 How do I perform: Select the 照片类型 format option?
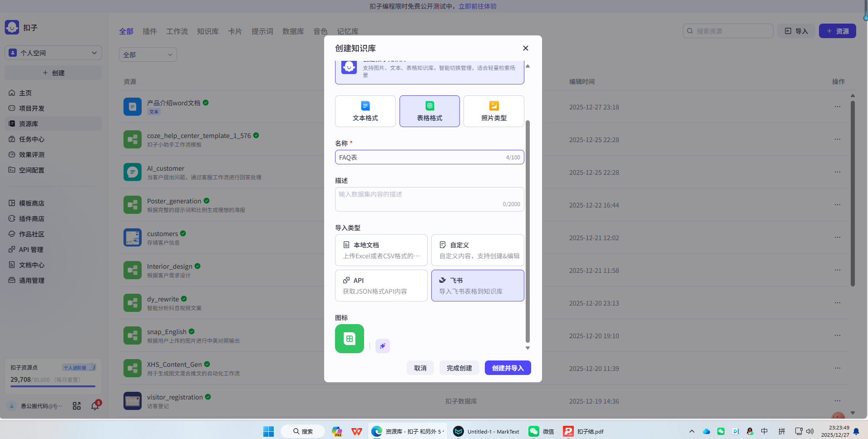(x=493, y=111)
